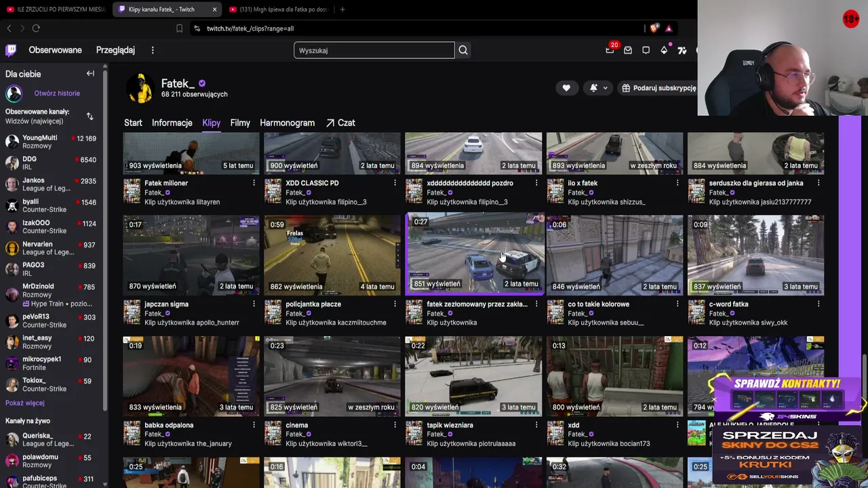
Task: Open options menu for c-word fatka clip
Action: [x=818, y=304]
